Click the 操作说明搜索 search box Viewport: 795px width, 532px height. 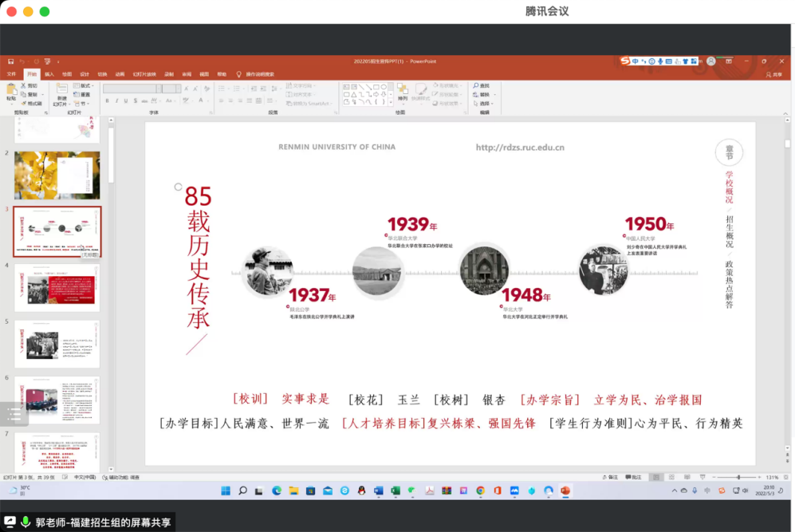pos(255,74)
